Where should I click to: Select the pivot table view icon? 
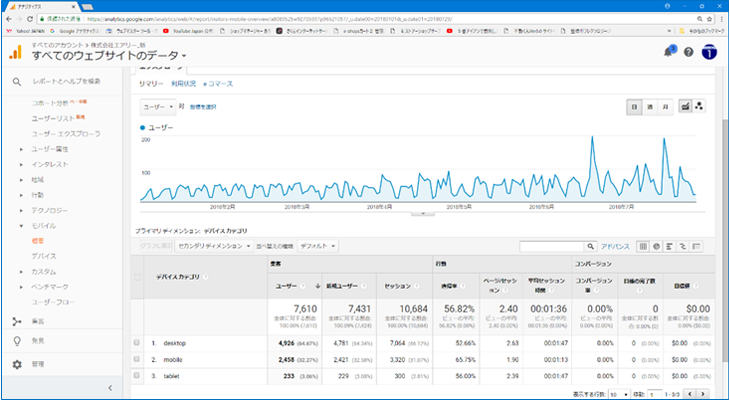[696, 246]
